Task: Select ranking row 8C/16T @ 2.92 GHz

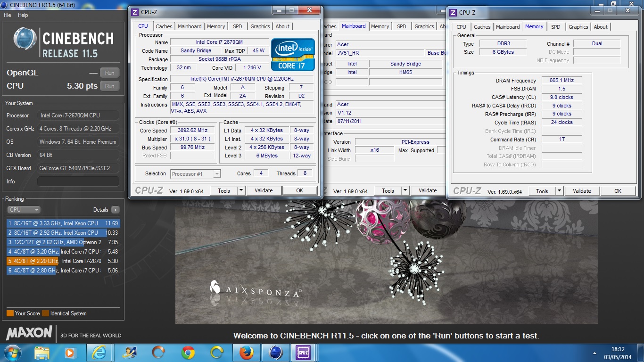Action: point(63,233)
